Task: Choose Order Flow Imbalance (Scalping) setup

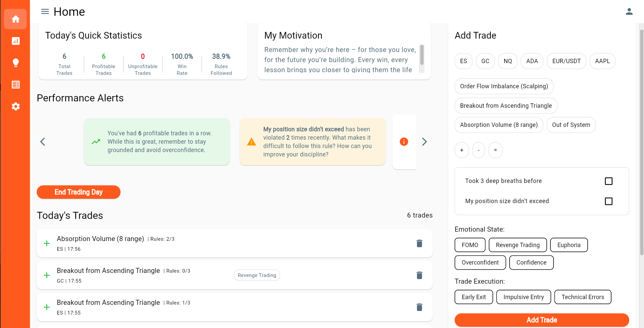Action: point(504,86)
